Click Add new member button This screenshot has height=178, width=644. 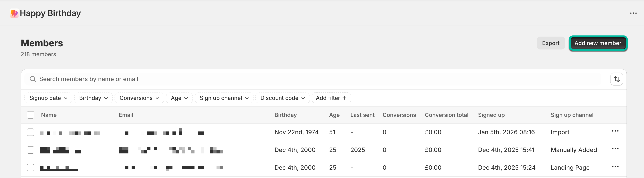(598, 43)
